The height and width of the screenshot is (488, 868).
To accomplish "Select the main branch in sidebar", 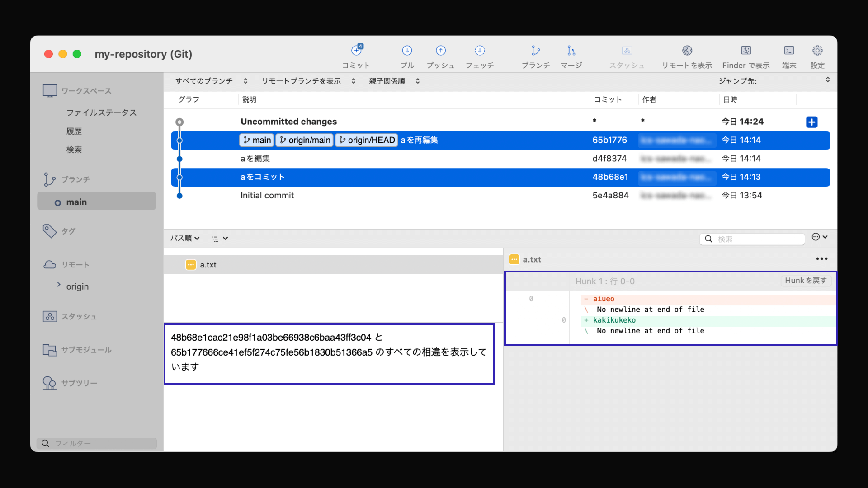I will 97,202.
